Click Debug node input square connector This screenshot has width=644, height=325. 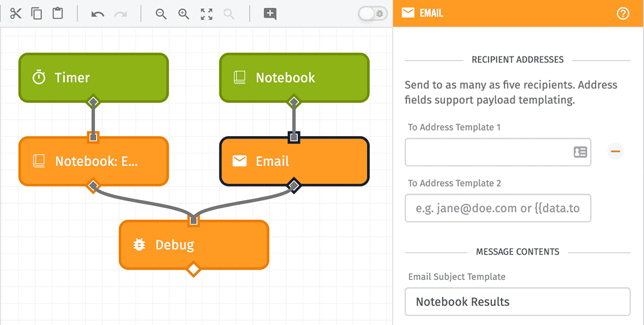click(194, 221)
